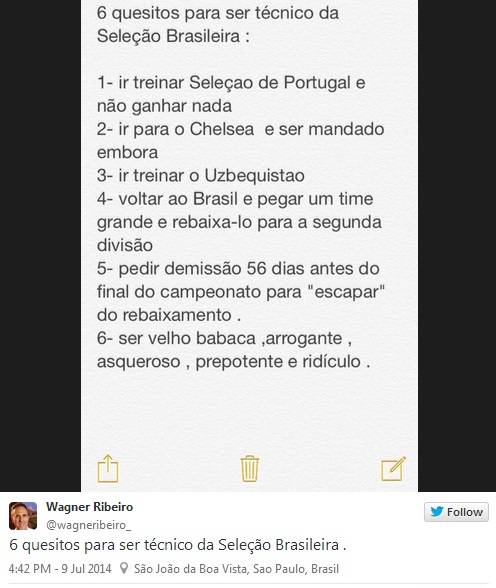Click the compose new note icon

pyautogui.click(x=393, y=468)
